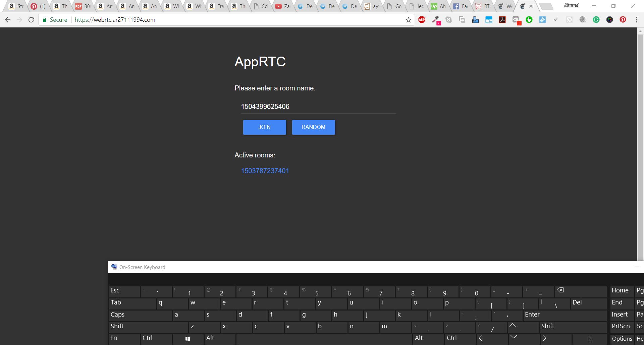Go back to the previous page
This screenshot has width=644, height=345.
8,20
